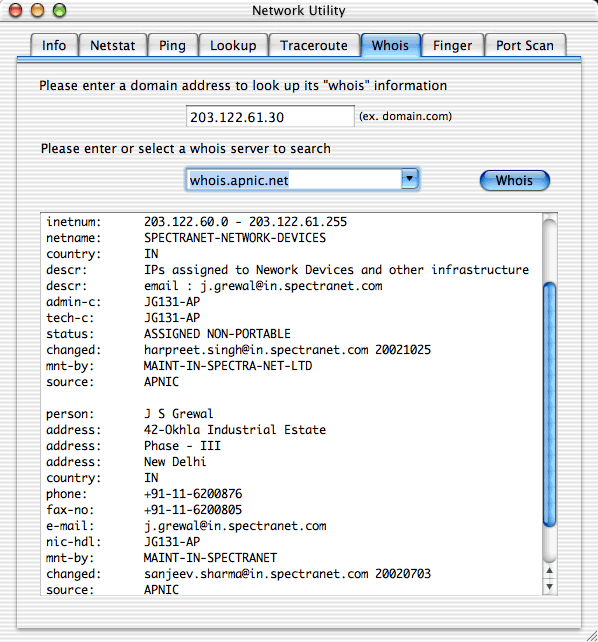Image resolution: width=598 pixels, height=642 pixels.
Task: Click tech-c value JG131-AP
Action: click(x=172, y=318)
